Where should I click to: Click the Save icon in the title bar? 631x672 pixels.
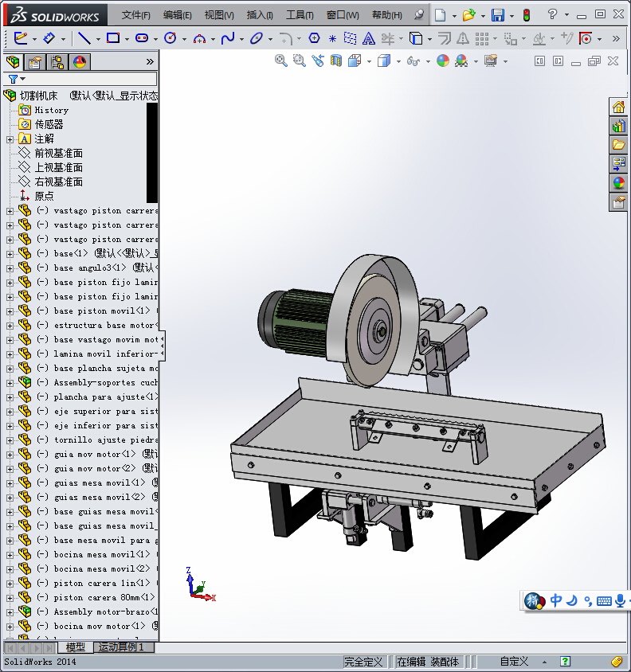498,15
